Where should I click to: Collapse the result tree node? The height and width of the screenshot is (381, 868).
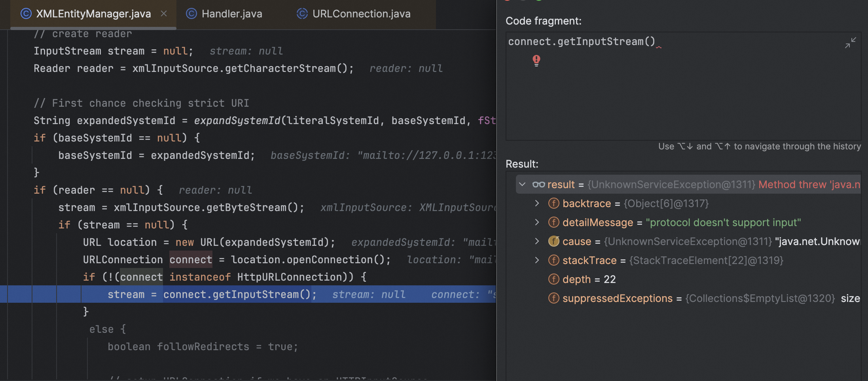pyautogui.click(x=522, y=185)
